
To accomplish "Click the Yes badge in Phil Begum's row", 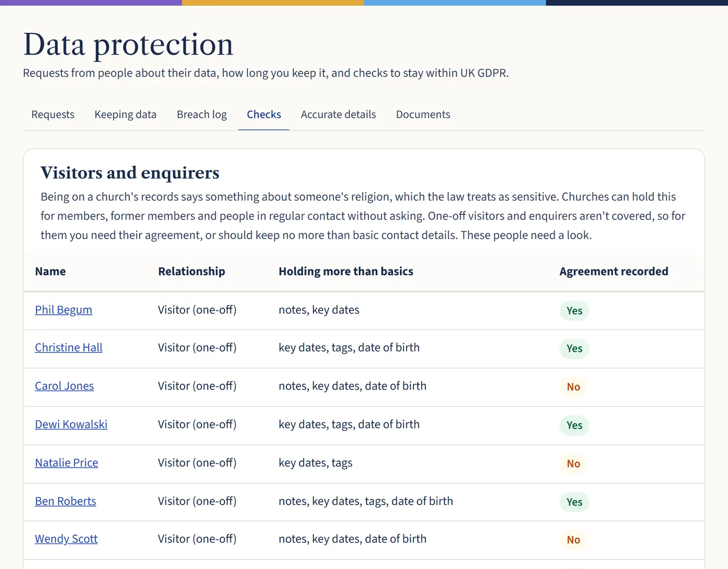I will tap(574, 311).
